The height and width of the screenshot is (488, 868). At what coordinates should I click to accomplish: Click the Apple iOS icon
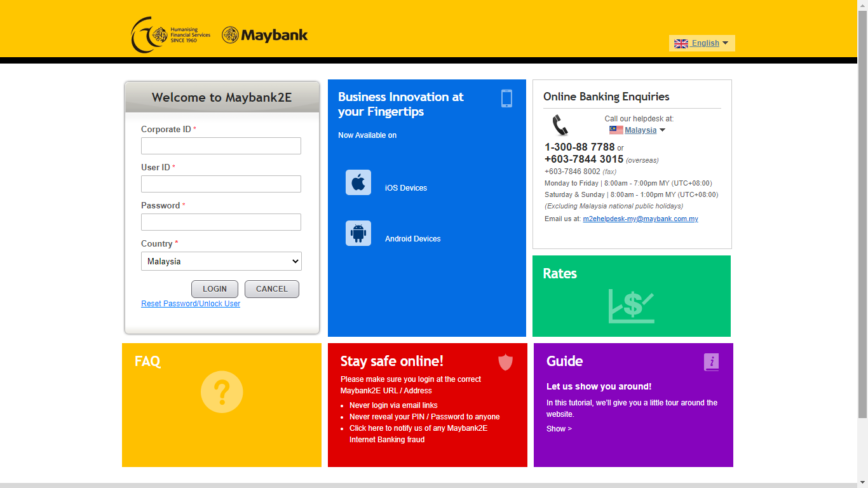click(x=358, y=182)
